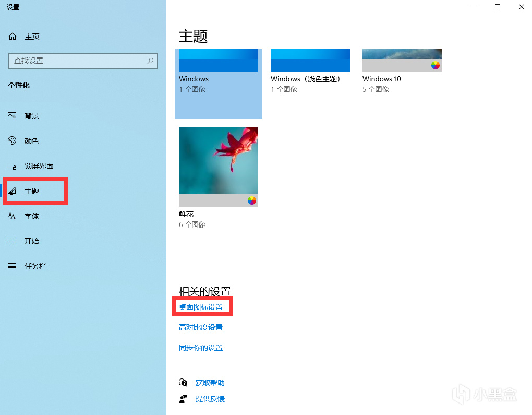Click the 字体 fonts icon
The image size is (532, 415).
12,216
